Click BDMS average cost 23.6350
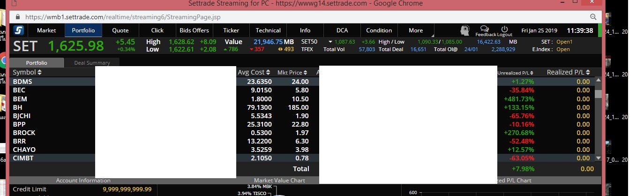This screenshot has width=644, height=196. [259, 82]
